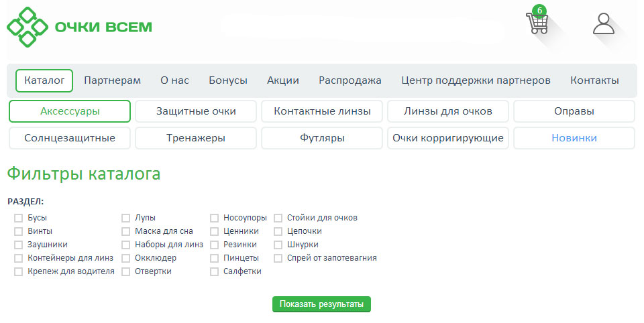Check the Спрей от запотевания checkbox

tap(278, 258)
